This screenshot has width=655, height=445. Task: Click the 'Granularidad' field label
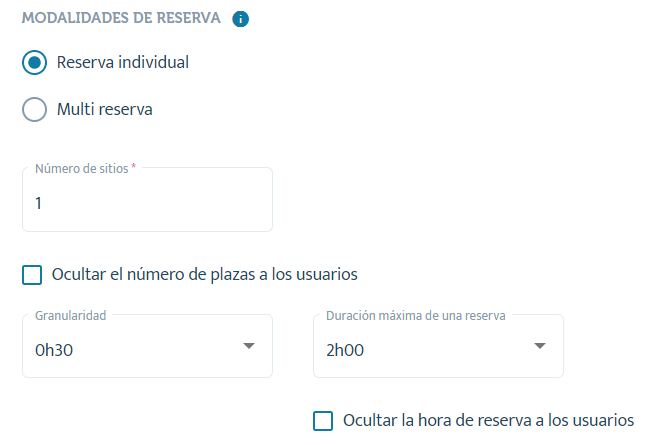pos(71,315)
